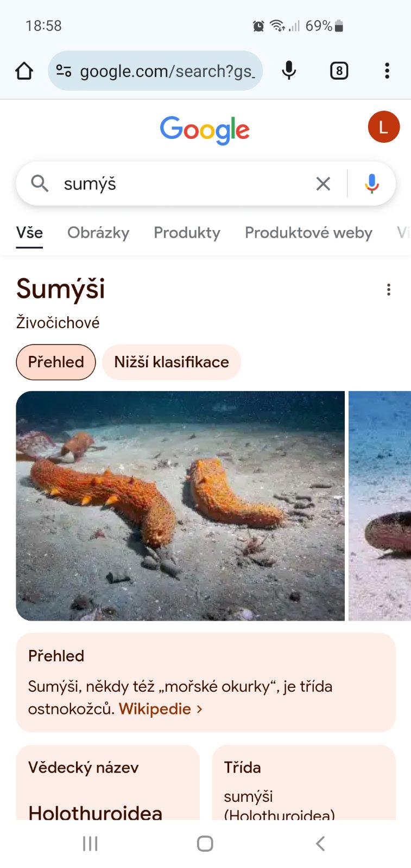Clear the search query with X
The height and width of the screenshot is (868, 411).
323,184
